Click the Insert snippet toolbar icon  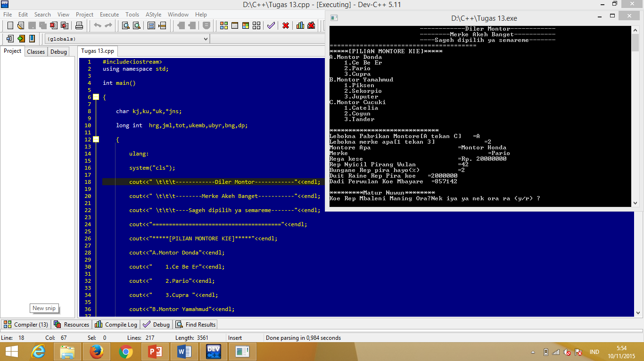[9, 39]
